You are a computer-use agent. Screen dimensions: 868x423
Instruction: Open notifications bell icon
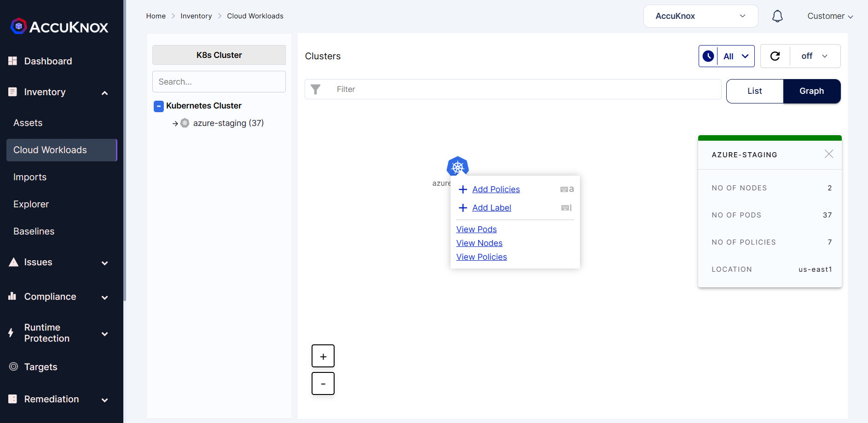777,16
